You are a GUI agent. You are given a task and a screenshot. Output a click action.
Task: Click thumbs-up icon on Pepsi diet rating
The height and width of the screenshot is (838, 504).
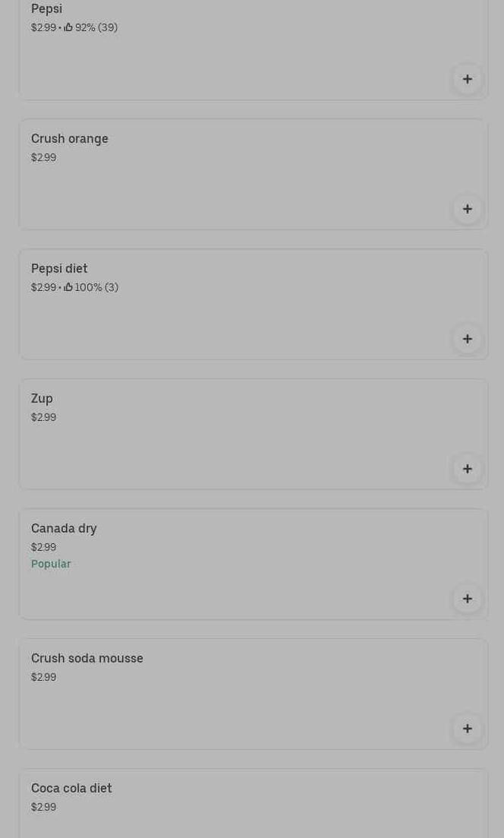[x=68, y=287]
